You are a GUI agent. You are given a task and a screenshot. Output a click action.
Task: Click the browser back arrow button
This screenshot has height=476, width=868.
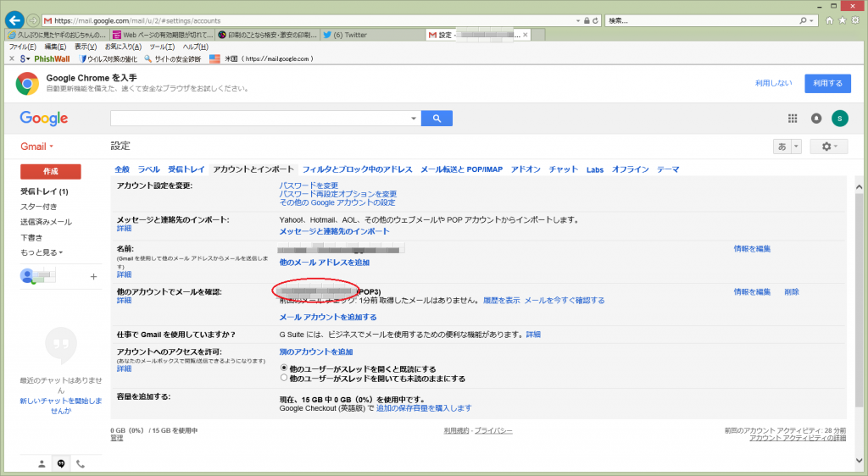[14, 19]
